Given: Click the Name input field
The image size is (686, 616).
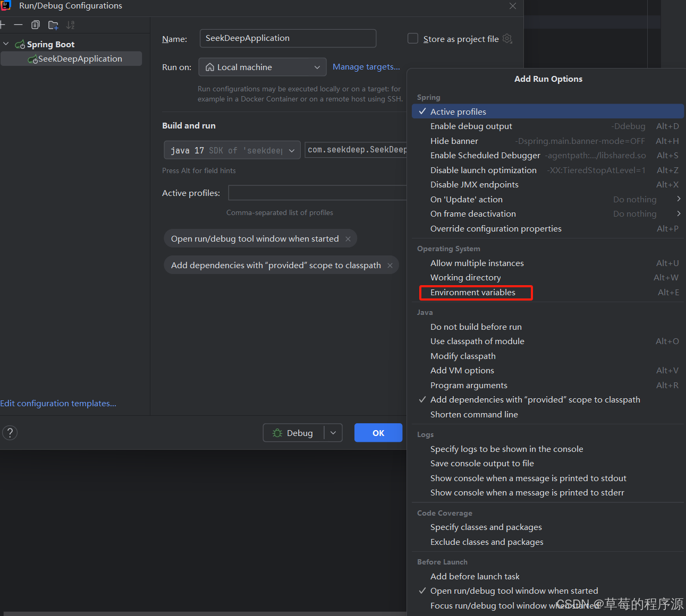Looking at the screenshot, I should [x=288, y=38].
